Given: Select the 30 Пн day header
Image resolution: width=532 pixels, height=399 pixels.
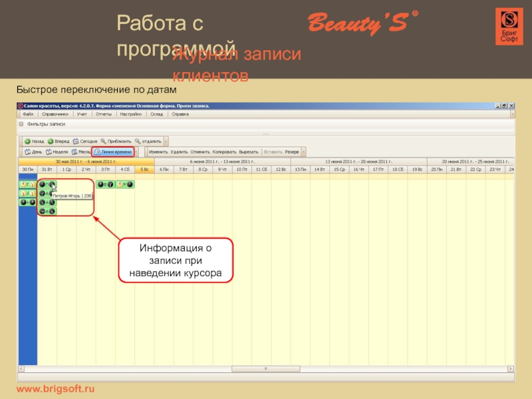Looking at the screenshot, I should click(28, 169).
